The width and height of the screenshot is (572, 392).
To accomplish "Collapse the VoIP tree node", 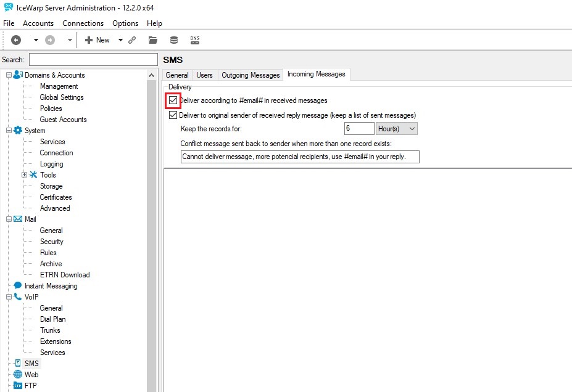I will [x=9, y=297].
